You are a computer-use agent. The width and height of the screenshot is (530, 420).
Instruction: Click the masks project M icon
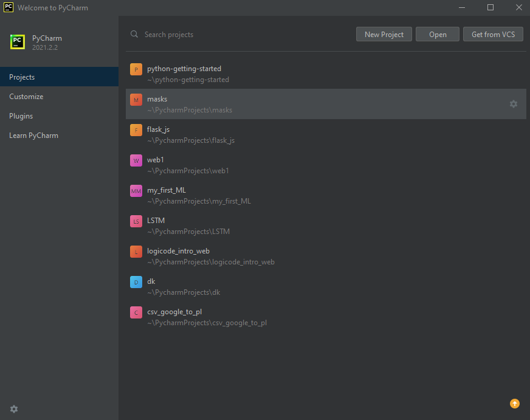coord(136,100)
